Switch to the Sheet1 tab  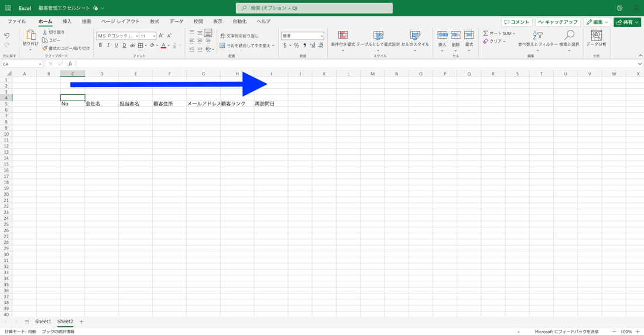click(43, 322)
